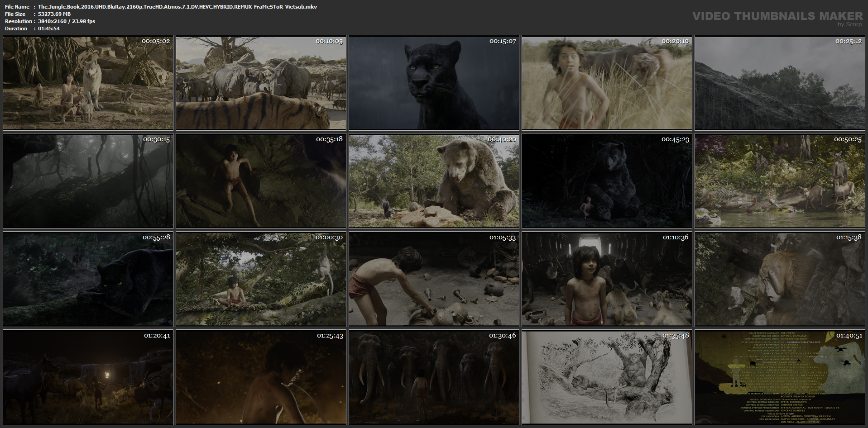Viewport: 868px width, 428px height.
Task: Click the 01:30:46 elephants thumbnail
Action: (434, 377)
